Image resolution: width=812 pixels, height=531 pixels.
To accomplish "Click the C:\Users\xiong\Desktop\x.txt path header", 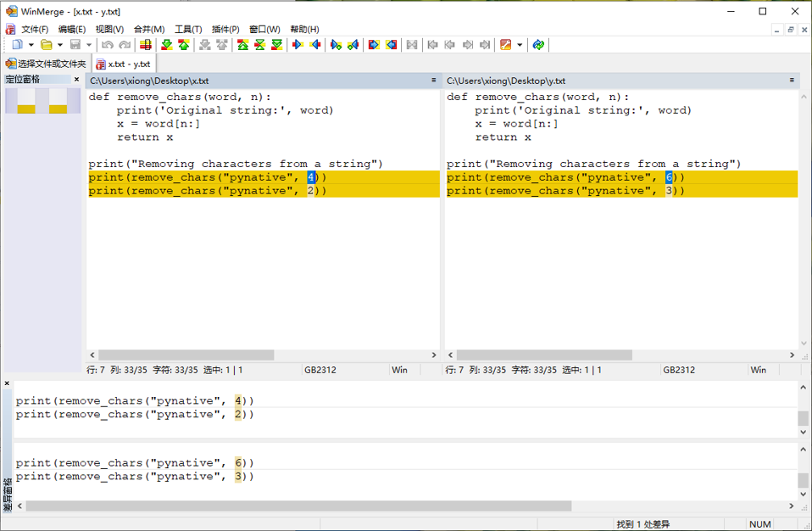I will point(149,81).
